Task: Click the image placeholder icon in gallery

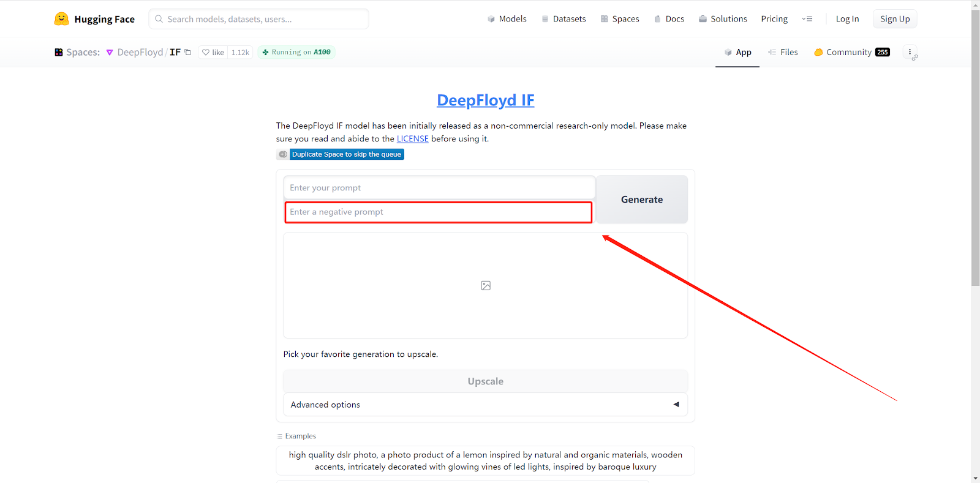Action: pos(486,285)
